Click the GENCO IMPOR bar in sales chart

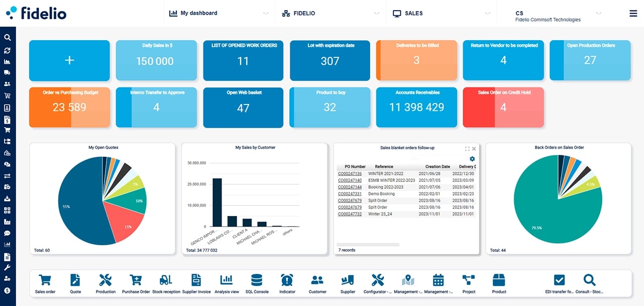point(217,202)
